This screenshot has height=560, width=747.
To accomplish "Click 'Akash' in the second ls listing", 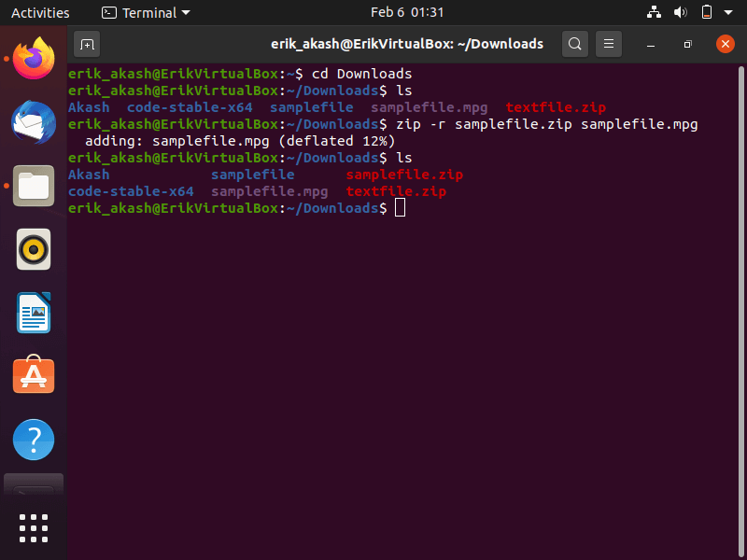I will (x=89, y=175).
